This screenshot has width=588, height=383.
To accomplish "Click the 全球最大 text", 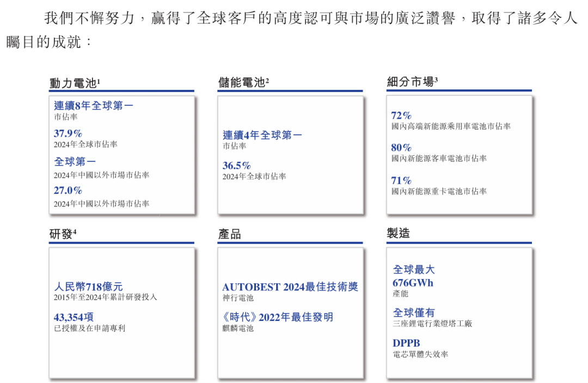I will [414, 270].
